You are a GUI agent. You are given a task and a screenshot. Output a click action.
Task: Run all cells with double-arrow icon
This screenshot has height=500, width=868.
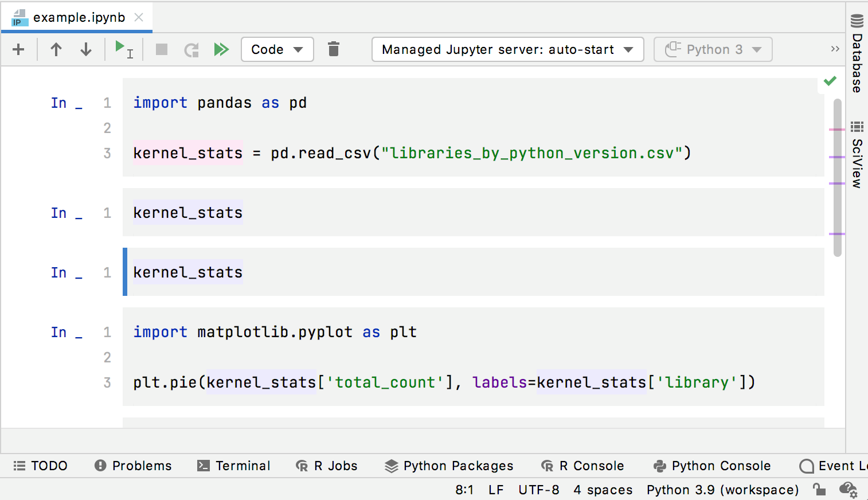click(x=221, y=49)
